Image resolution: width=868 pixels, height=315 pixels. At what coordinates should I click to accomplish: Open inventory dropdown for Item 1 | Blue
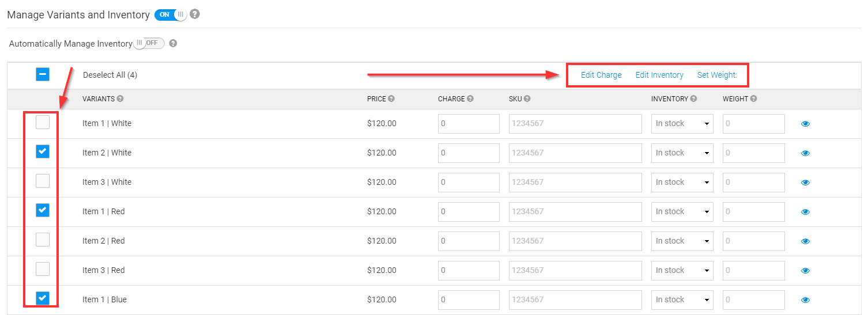point(682,300)
